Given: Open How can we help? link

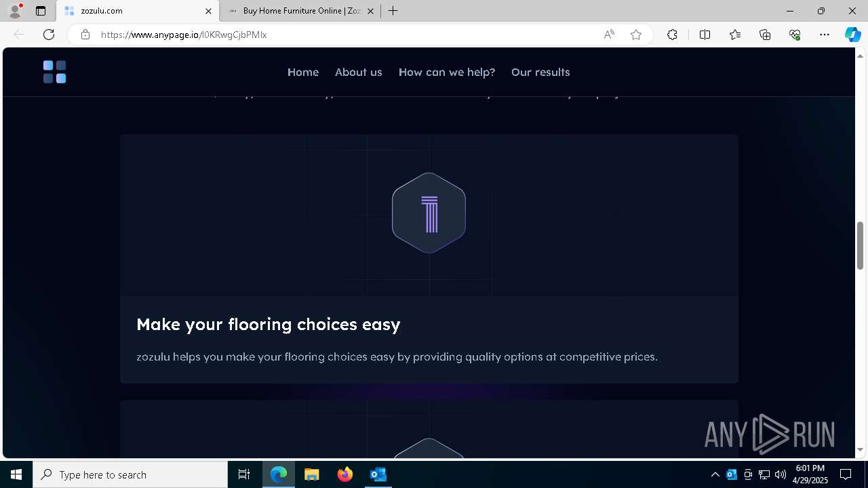Looking at the screenshot, I should point(447,72).
